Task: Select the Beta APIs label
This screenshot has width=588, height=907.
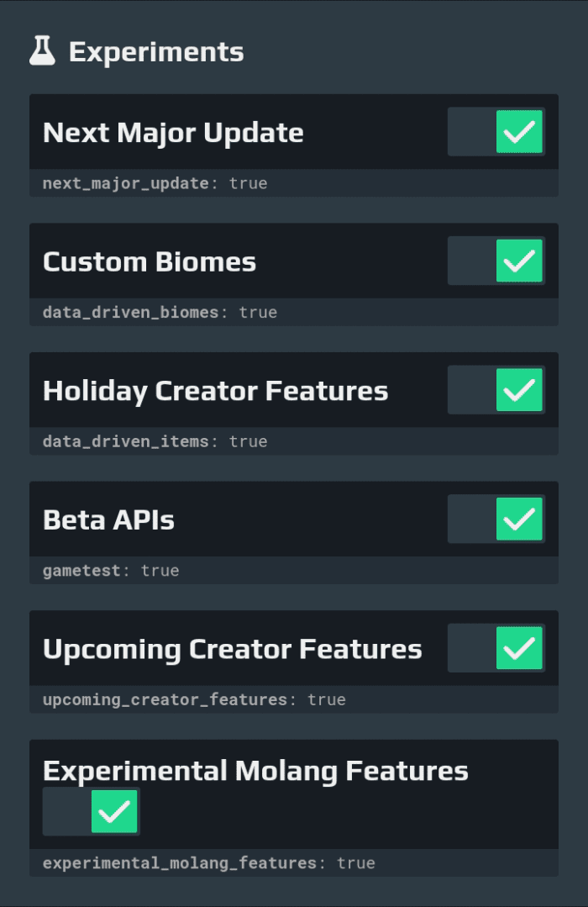Action: point(108,519)
